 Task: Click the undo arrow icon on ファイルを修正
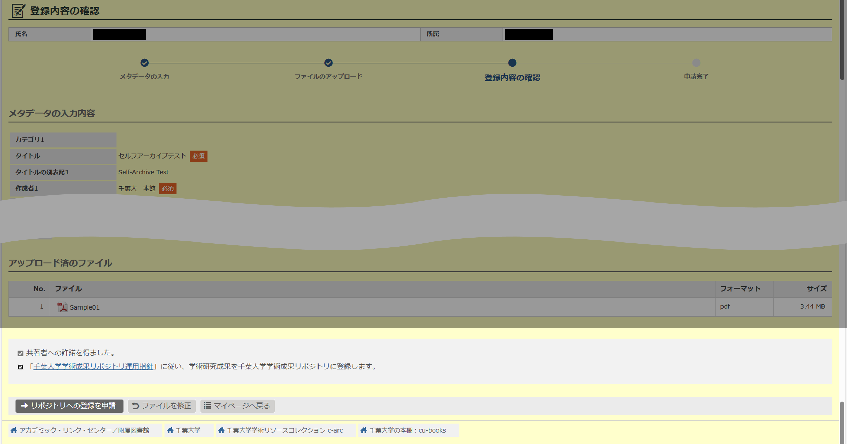point(135,406)
